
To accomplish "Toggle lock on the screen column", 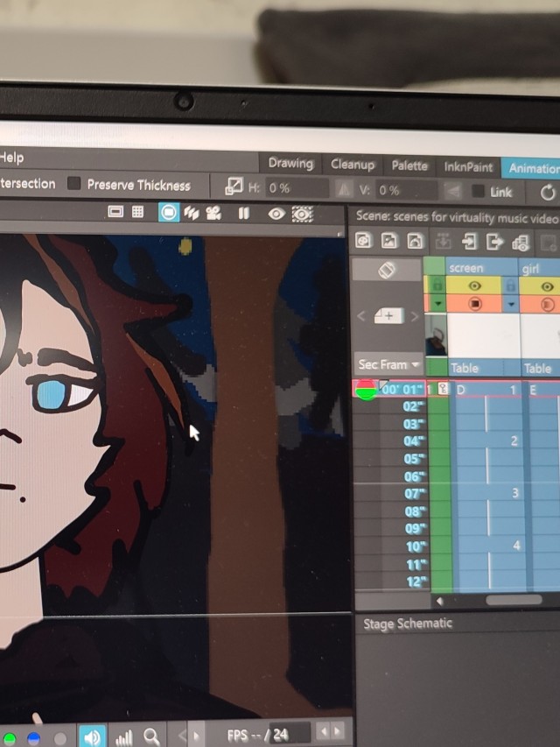I will 510,286.
